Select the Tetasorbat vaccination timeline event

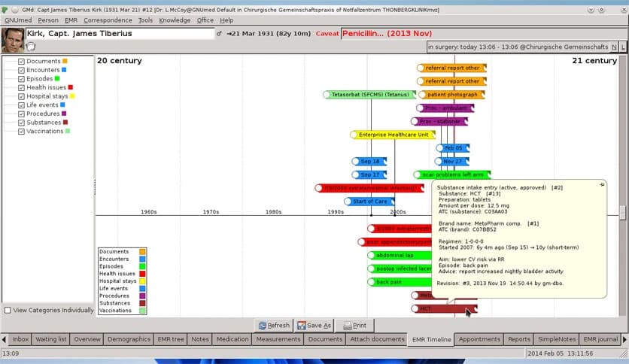point(369,95)
